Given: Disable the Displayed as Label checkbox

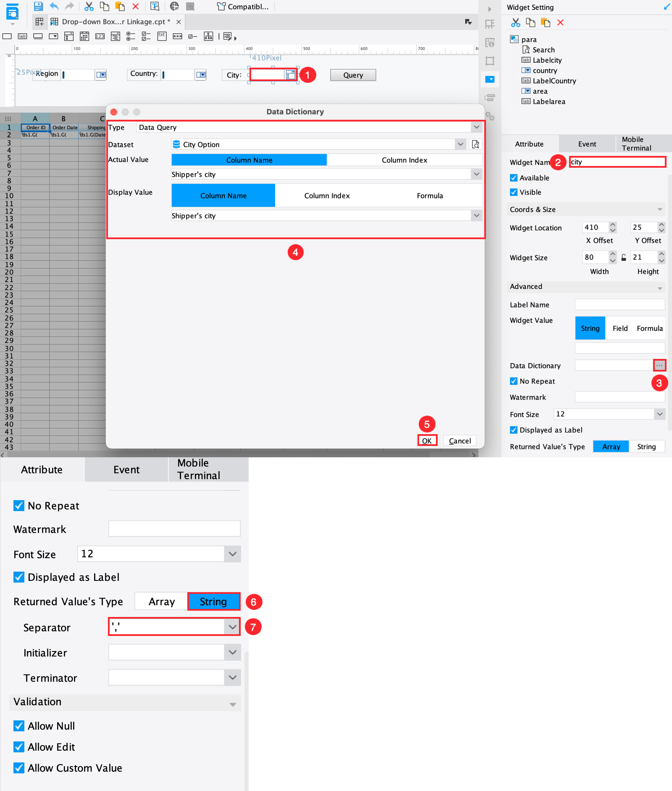Looking at the screenshot, I should tap(18, 577).
